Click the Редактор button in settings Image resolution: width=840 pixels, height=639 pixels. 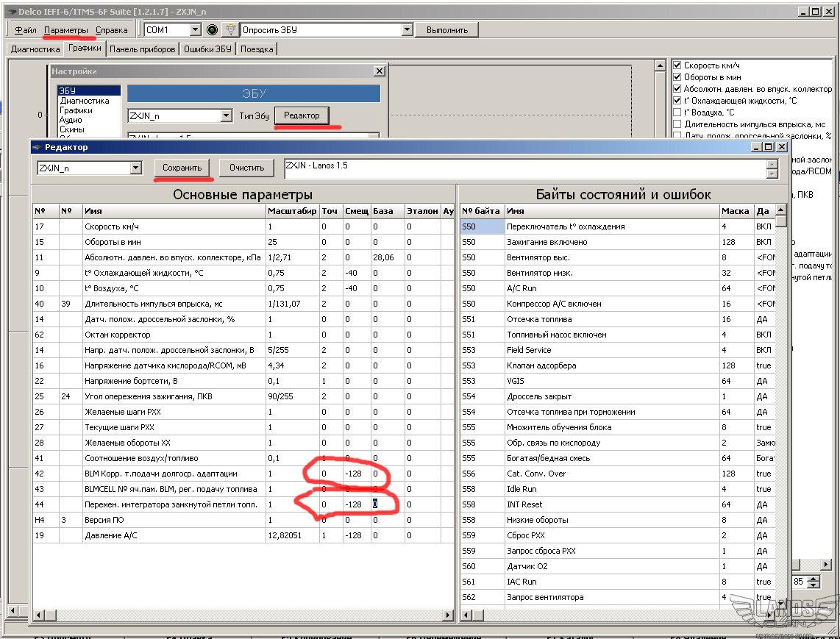tap(302, 115)
